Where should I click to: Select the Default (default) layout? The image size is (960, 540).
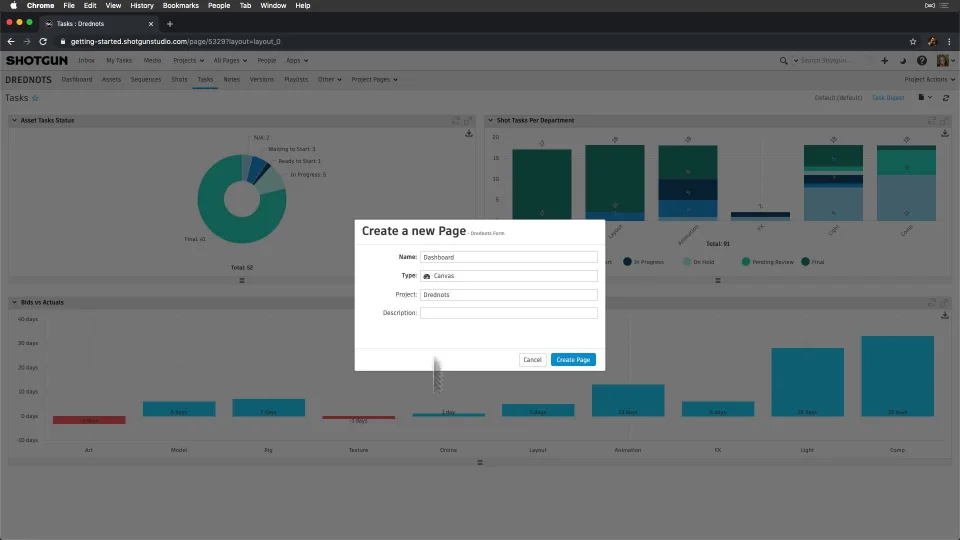[x=838, y=98]
